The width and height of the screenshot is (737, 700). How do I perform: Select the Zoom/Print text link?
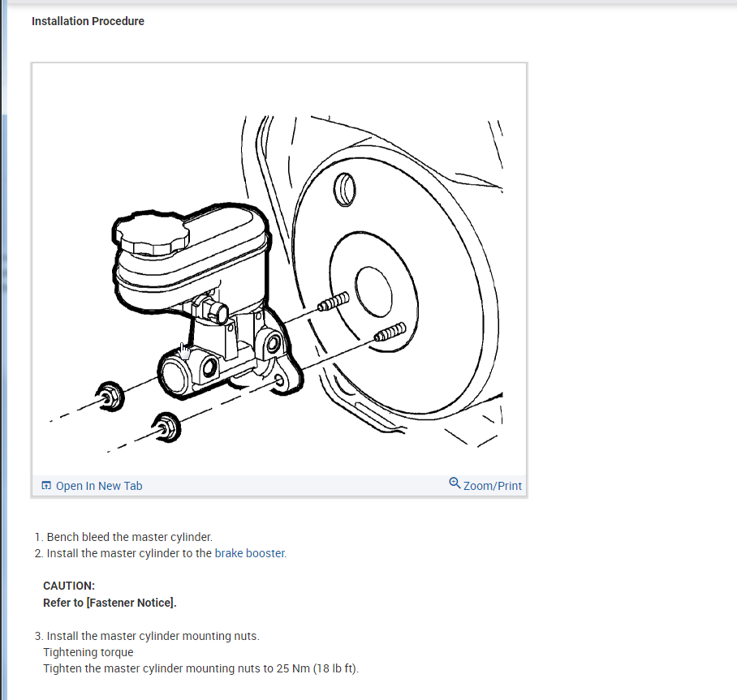click(x=493, y=486)
